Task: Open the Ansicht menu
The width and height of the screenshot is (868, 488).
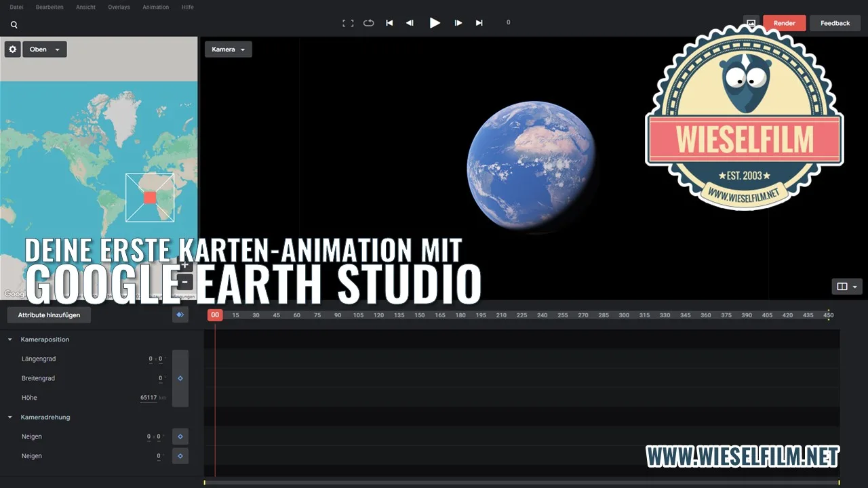Action: pos(85,7)
